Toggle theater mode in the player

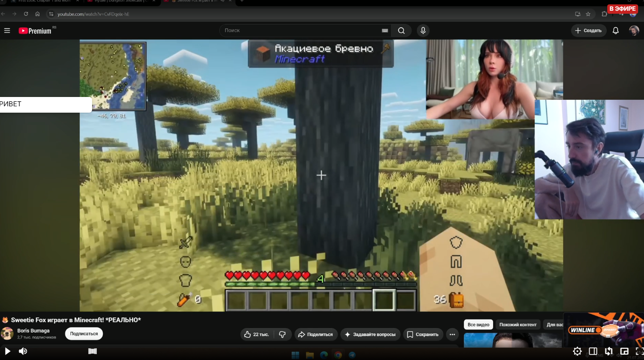(593, 351)
